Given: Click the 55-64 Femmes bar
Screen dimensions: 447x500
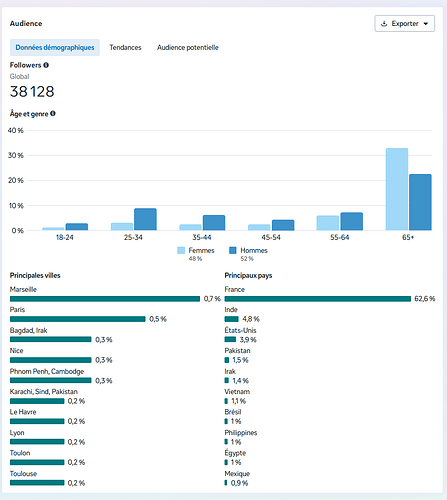Looking at the screenshot, I should pyautogui.click(x=328, y=223).
